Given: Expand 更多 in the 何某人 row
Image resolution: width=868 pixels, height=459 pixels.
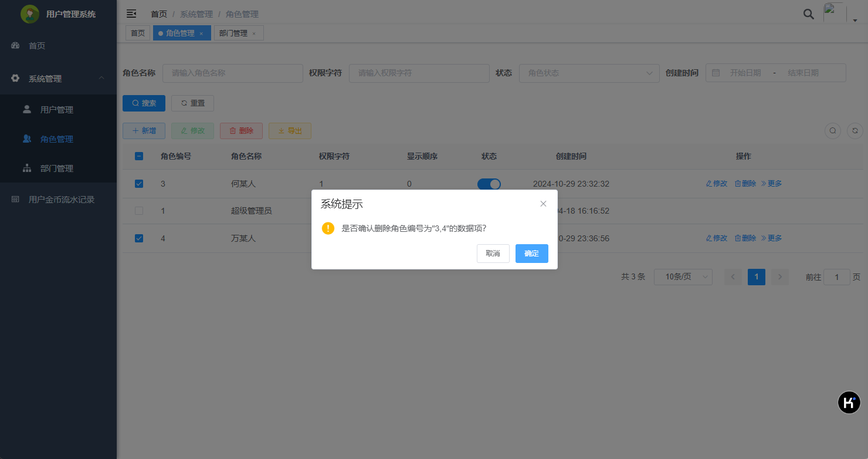Looking at the screenshot, I should [771, 184].
